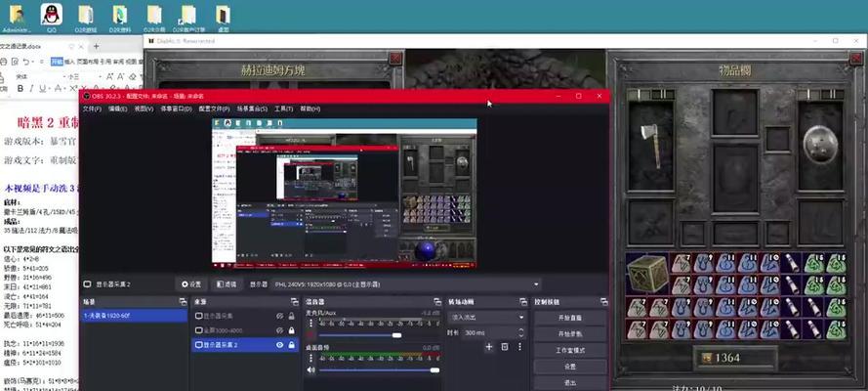Image resolution: width=868 pixels, height=391 pixels.
Task: Click 桌面音频 volume slider
Action: coord(379,369)
